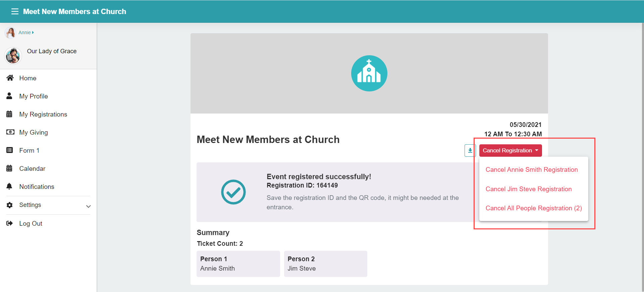The height and width of the screenshot is (292, 644).
Task: Click Registration ID: 164149 text
Action: click(302, 186)
